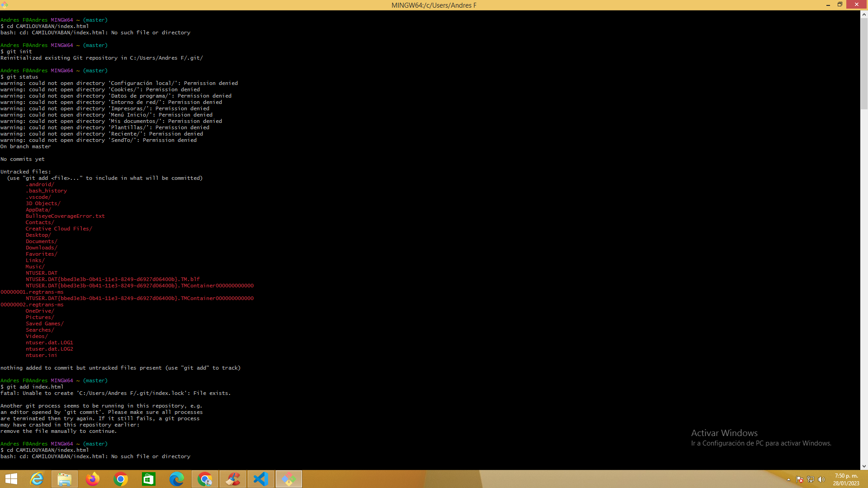Click the untracked '.bash_history' entry
The image size is (868, 488).
click(46, 191)
